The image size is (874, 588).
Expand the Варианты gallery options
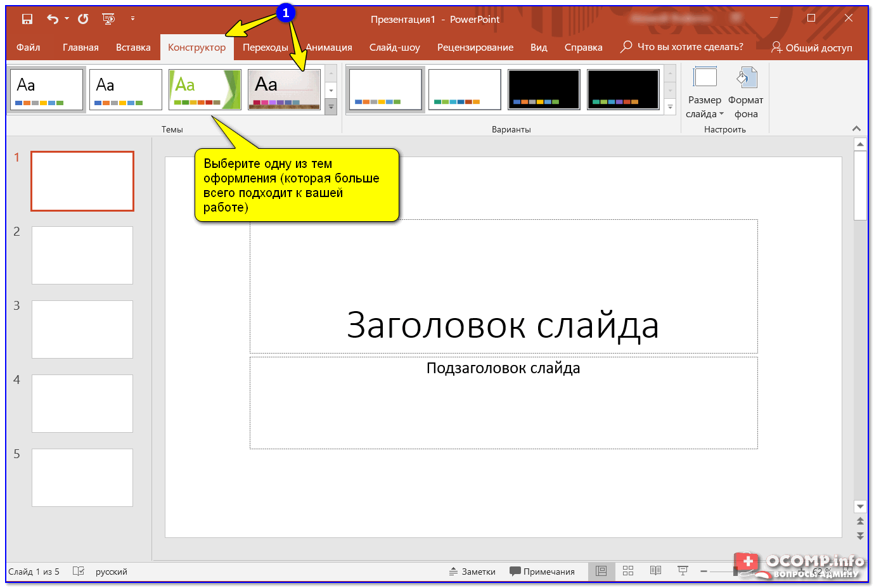[670, 107]
